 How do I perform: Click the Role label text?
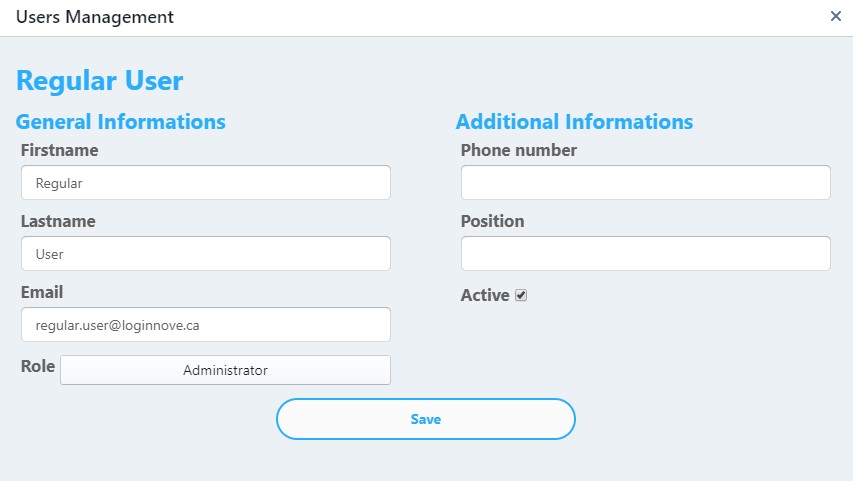(38, 367)
